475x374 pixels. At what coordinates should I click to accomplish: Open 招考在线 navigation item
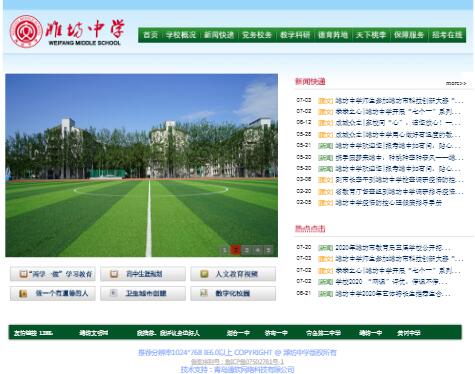point(447,35)
